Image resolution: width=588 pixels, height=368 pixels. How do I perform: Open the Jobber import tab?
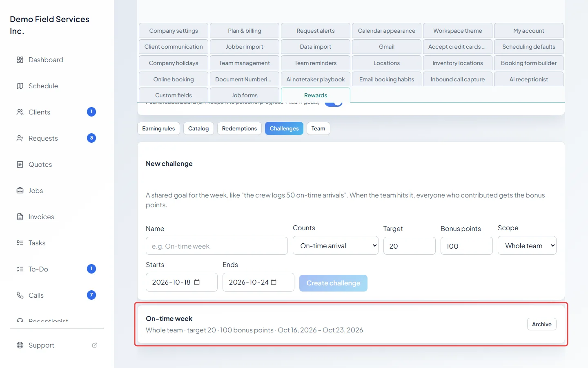click(x=245, y=47)
